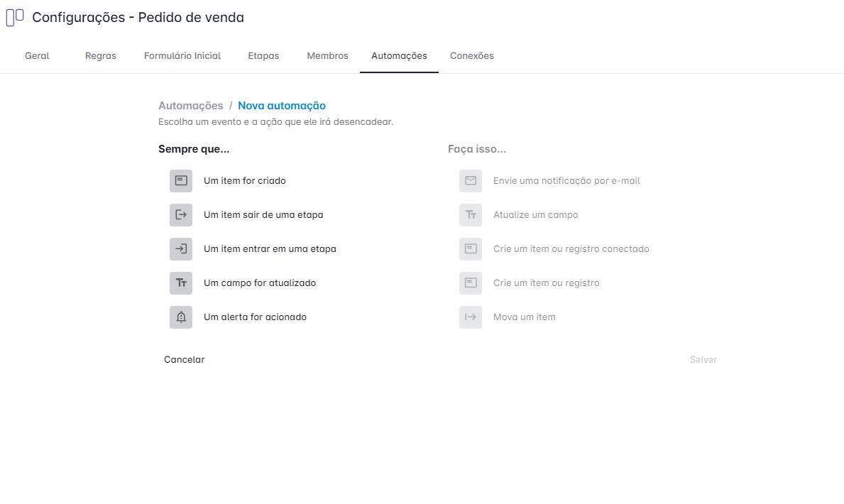This screenshot has height=504, width=844.
Task: Pick action 'Mova um item'
Action: coord(525,317)
